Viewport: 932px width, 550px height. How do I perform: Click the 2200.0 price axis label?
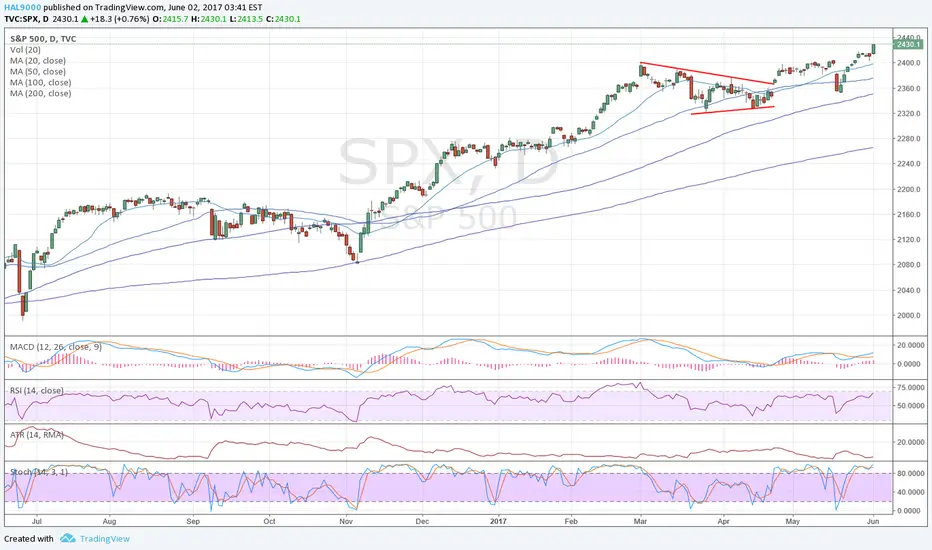(908, 189)
